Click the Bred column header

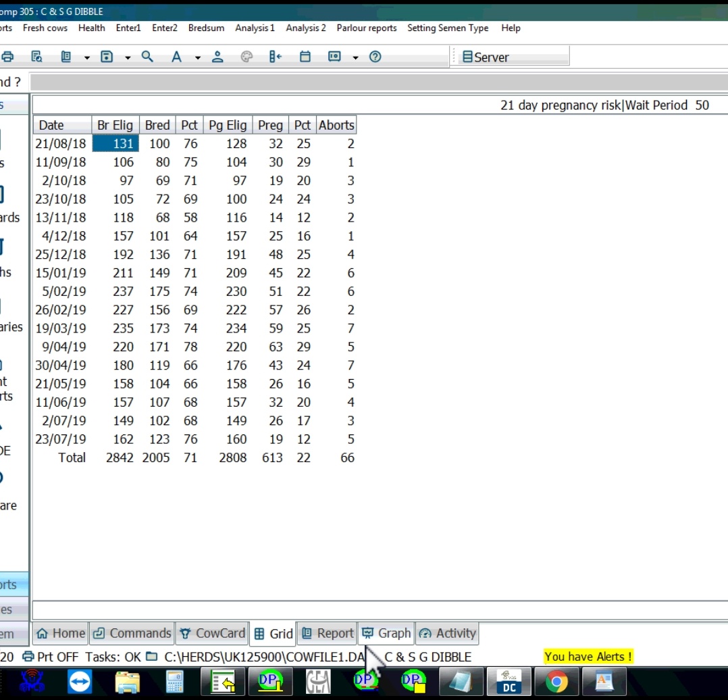click(157, 125)
